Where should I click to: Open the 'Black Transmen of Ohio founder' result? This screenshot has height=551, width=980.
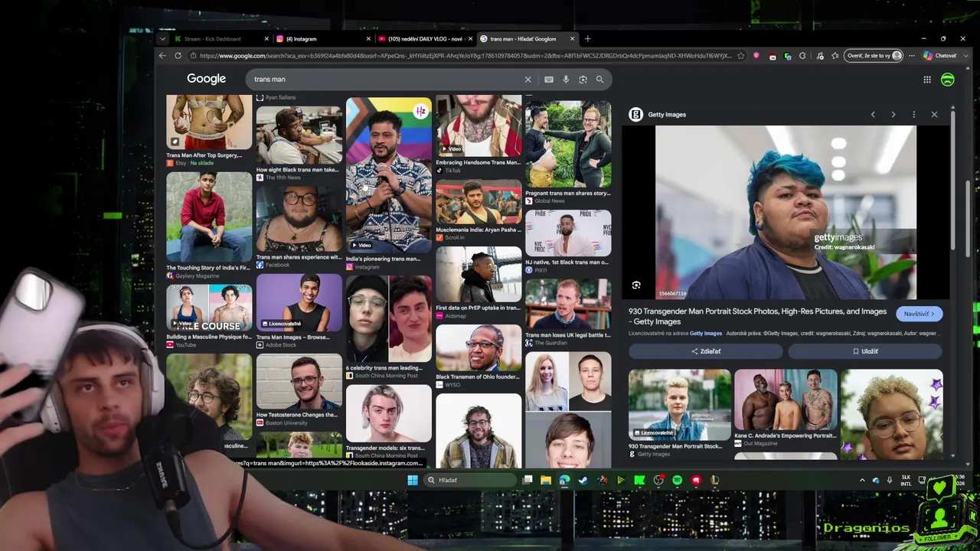pyautogui.click(x=479, y=357)
